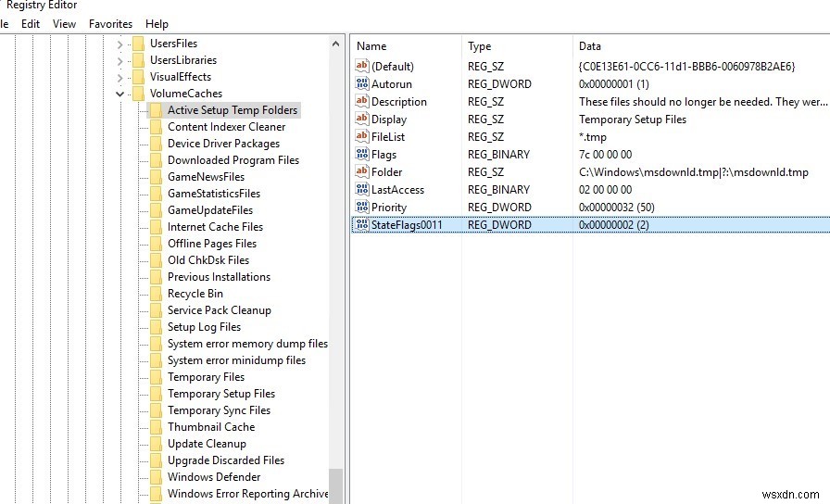
Task: Select the Service Pack Cleanup key
Action: pos(220,310)
